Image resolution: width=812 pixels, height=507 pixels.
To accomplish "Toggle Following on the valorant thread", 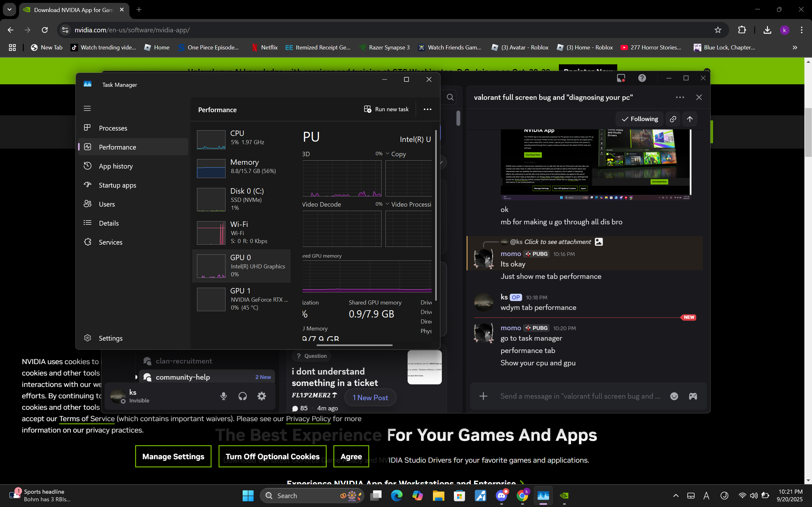I will click(639, 119).
